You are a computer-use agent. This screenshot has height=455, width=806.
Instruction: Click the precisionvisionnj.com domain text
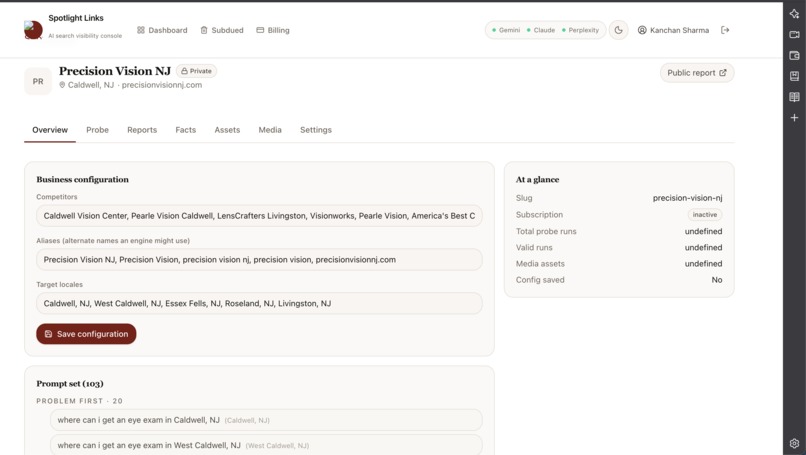point(162,85)
